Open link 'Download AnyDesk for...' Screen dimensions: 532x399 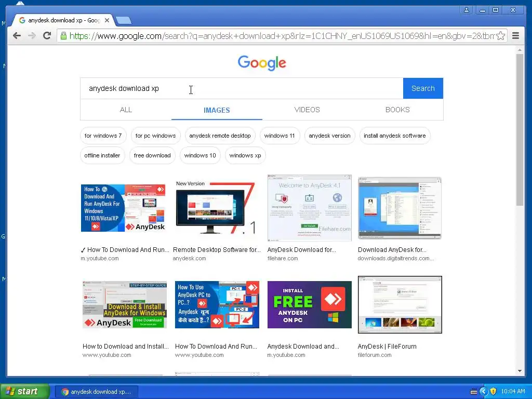[x=392, y=250]
